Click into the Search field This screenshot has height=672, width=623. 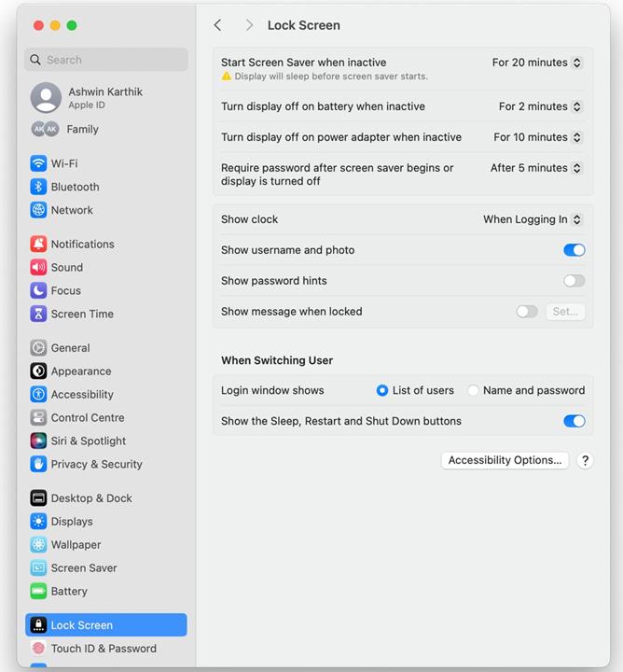[x=106, y=60]
